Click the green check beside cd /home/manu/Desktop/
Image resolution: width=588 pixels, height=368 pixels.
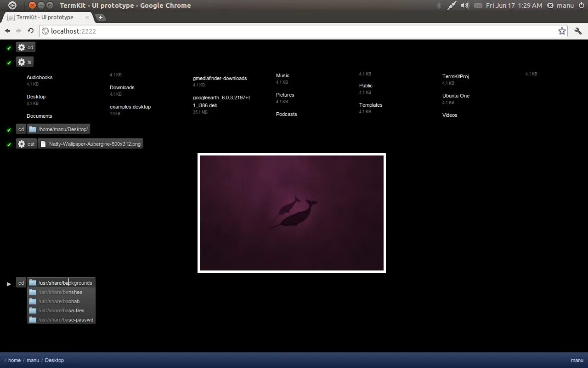[9, 130]
